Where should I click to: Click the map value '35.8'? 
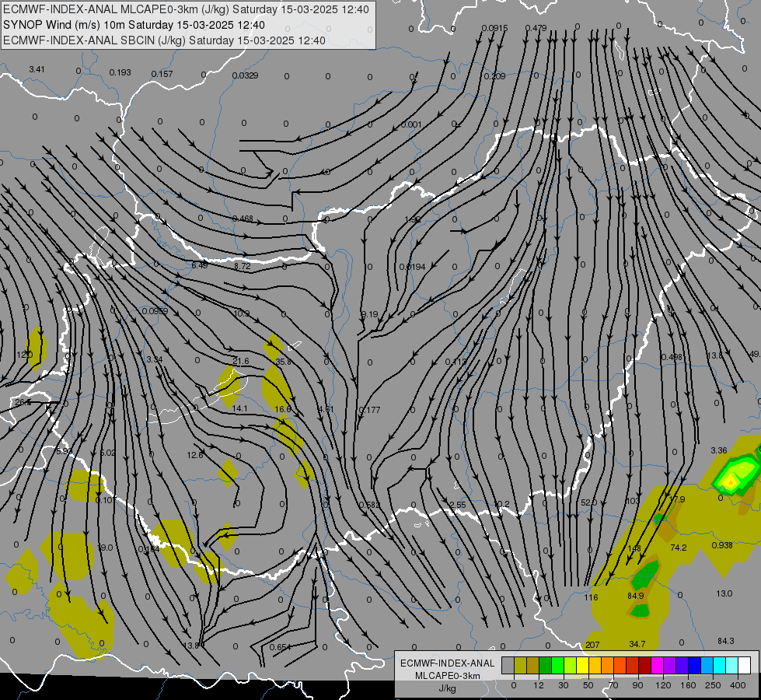point(283,362)
